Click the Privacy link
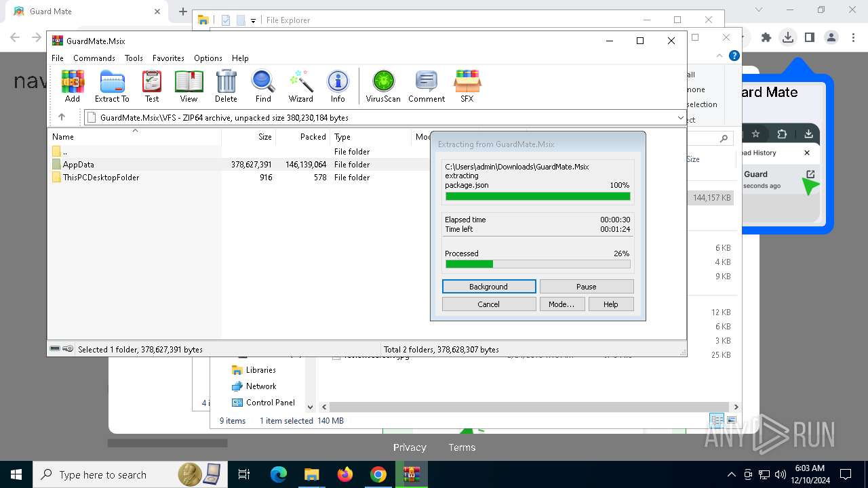The width and height of the screenshot is (868, 488). pos(410,447)
